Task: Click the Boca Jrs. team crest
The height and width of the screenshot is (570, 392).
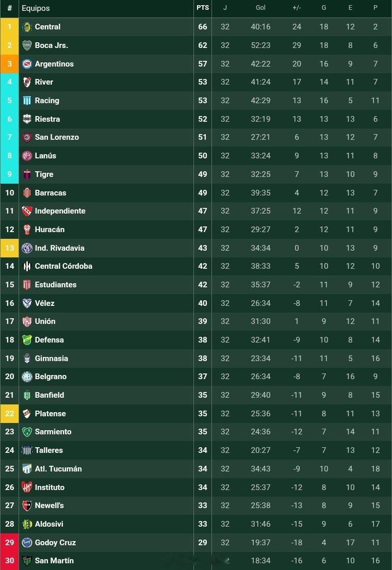Action: coord(27,45)
